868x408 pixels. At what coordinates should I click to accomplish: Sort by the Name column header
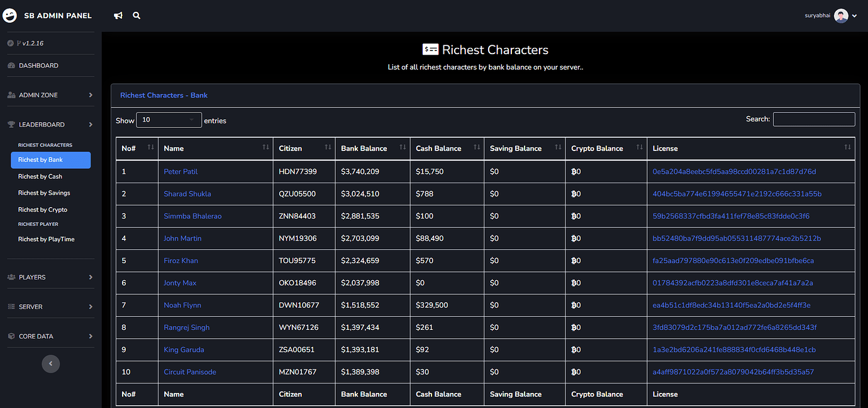216,149
